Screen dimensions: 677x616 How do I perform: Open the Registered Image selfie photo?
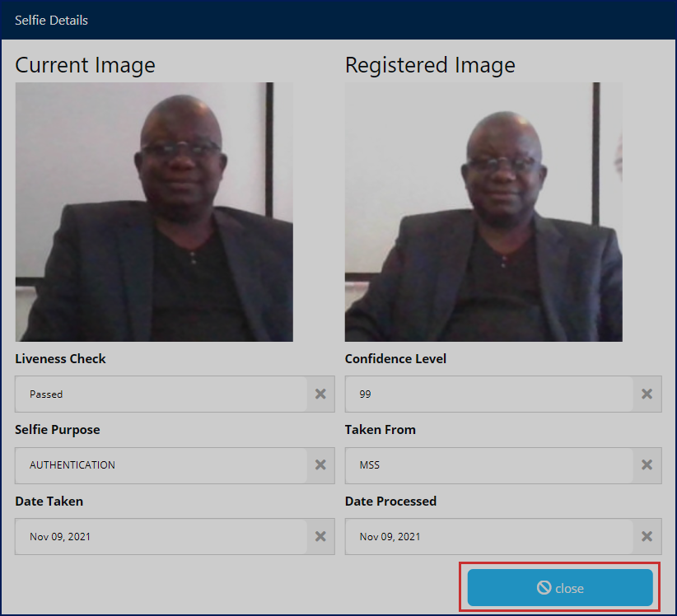[x=483, y=212]
